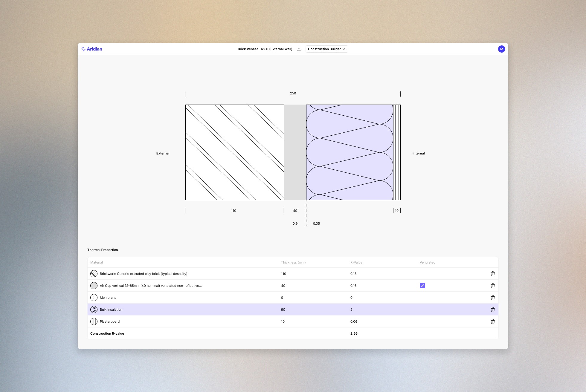Edit the Bulk Insulation thickness value 90
This screenshot has height=392, width=586.
pyautogui.click(x=283, y=310)
